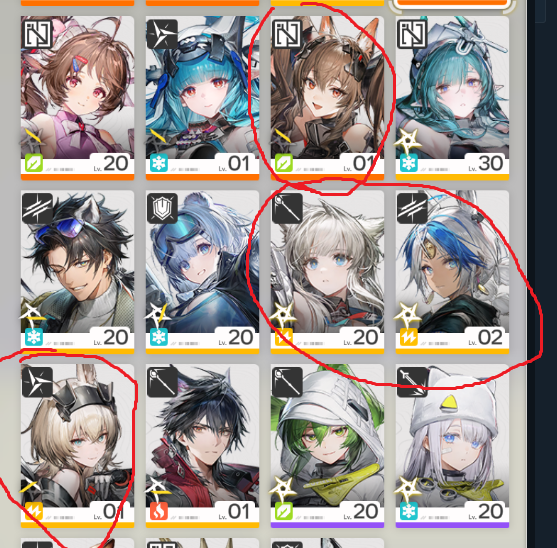The image size is (557, 548).
Task: Click the leaf element icon on hooded card
Action: (283, 512)
